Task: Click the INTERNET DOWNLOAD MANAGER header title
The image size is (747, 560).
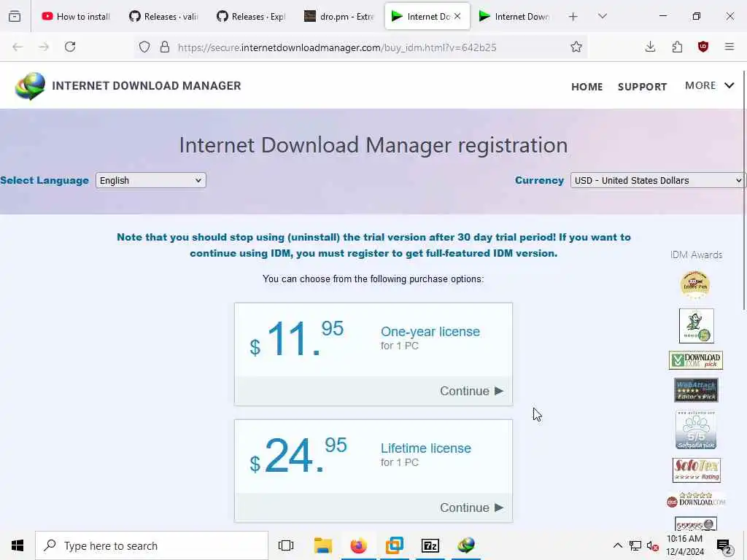Action: [146, 86]
